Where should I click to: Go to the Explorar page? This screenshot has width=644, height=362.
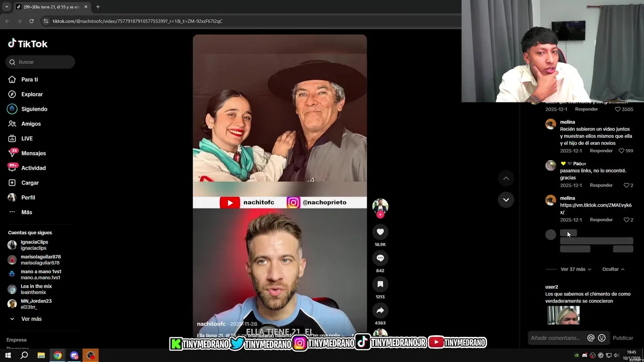point(32,94)
